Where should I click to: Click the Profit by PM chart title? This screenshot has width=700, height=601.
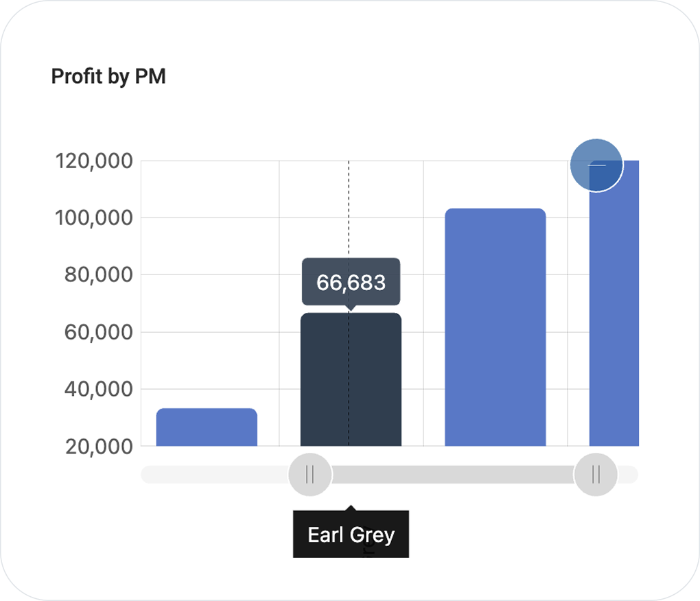pos(108,77)
